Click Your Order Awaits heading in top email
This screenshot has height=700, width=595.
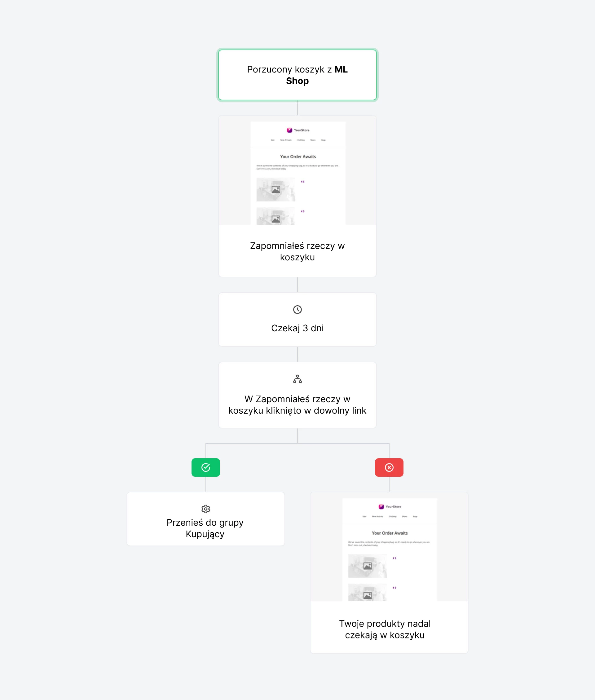(x=298, y=157)
